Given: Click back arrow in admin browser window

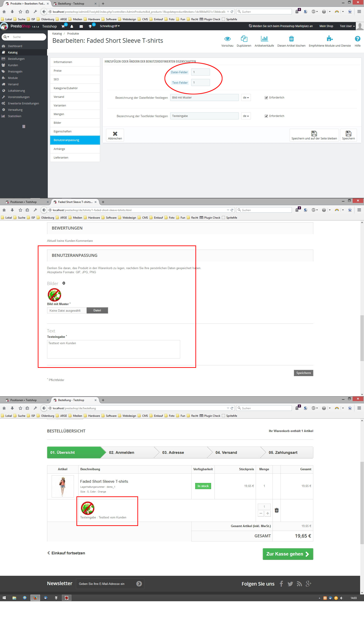Looking at the screenshot, I should pyautogui.click(x=44, y=12).
